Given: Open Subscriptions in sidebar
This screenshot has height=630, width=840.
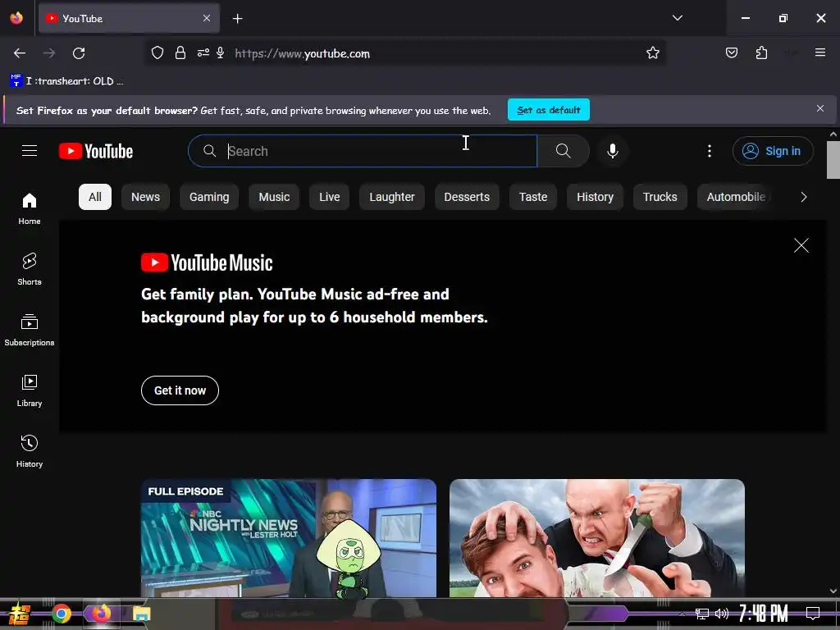Looking at the screenshot, I should [30, 330].
